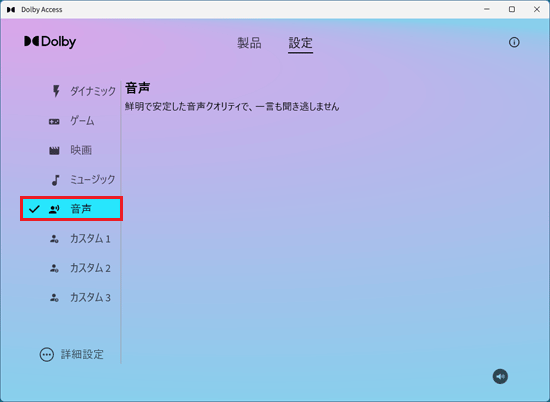Screen dimensions: 550x402
Task: Click the person icon beside カスタム 1
Action: click(54, 239)
